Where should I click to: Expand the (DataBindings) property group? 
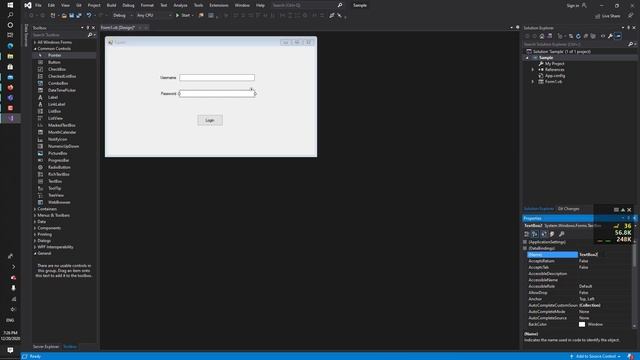click(525, 248)
